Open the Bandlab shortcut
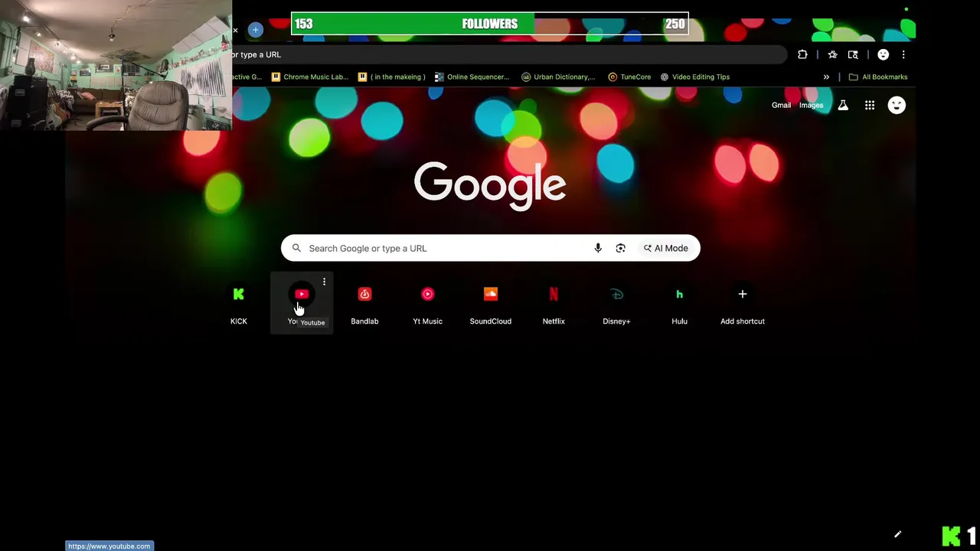Screen dimensions: 980x551 click(x=364, y=303)
